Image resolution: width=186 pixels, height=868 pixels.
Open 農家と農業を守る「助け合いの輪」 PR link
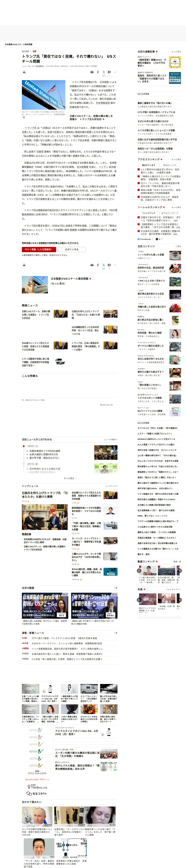pyautogui.click(x=154, y=103)
